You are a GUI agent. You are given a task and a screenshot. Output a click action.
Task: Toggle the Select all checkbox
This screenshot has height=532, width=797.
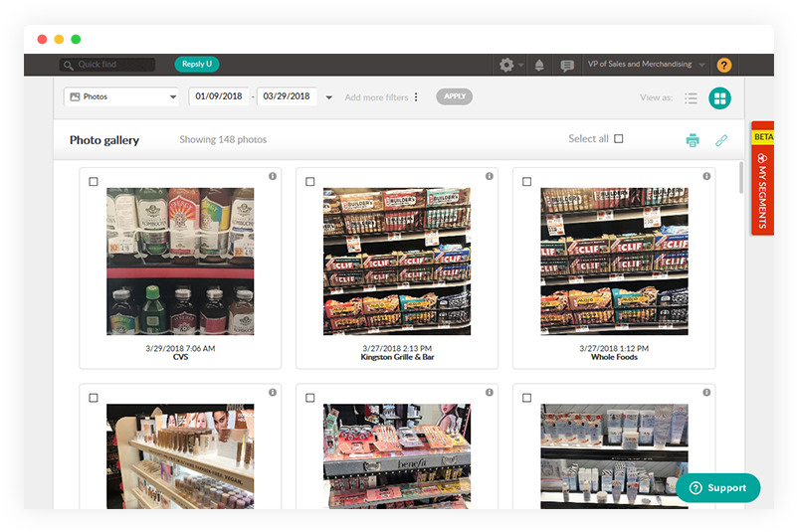pos(619,138)
